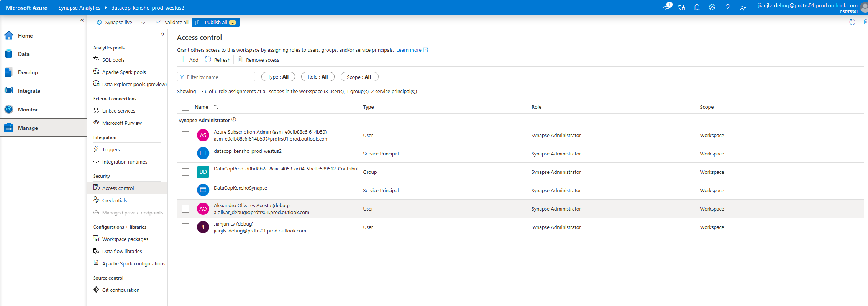
Task: Click Publish all button
Action: point(215,22)
